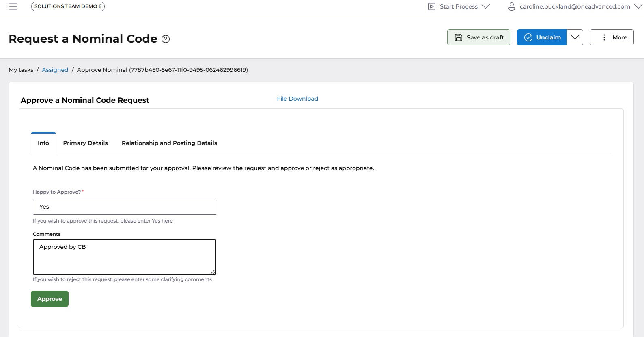Click the Approve a Nominal Code Request heading
The width and height of the screenshot is (644, 337).
[x=85, y=100]
